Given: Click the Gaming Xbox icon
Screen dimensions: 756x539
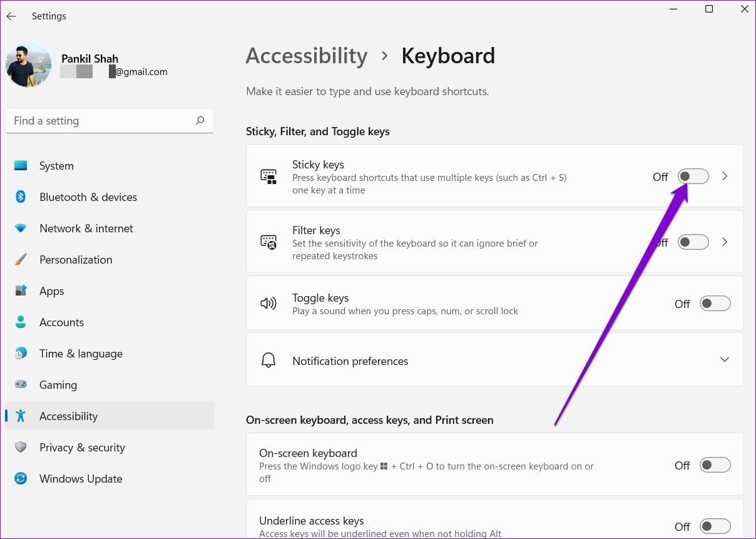Looking at the screenshot, I should tap(21, 384).
